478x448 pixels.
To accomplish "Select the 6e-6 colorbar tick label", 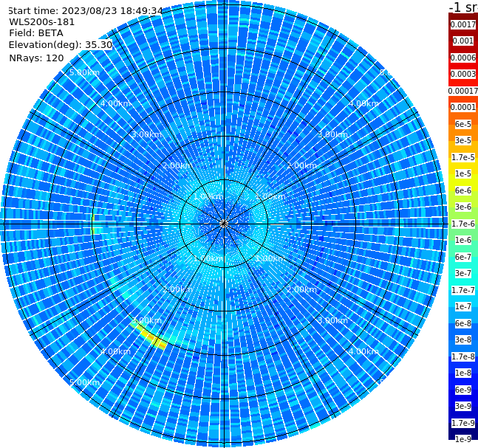I will [x=463, y=190].
